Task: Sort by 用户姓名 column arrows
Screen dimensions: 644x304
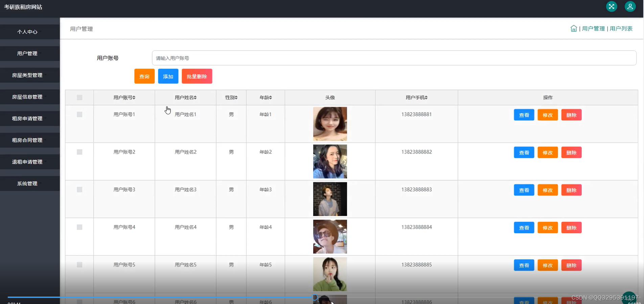Action: click(x=195, y=98)
